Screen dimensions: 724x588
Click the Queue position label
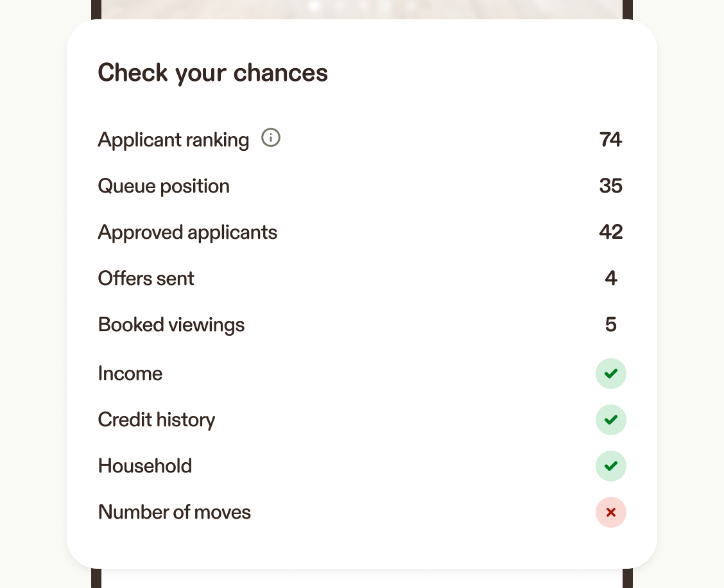click(164, 186)
